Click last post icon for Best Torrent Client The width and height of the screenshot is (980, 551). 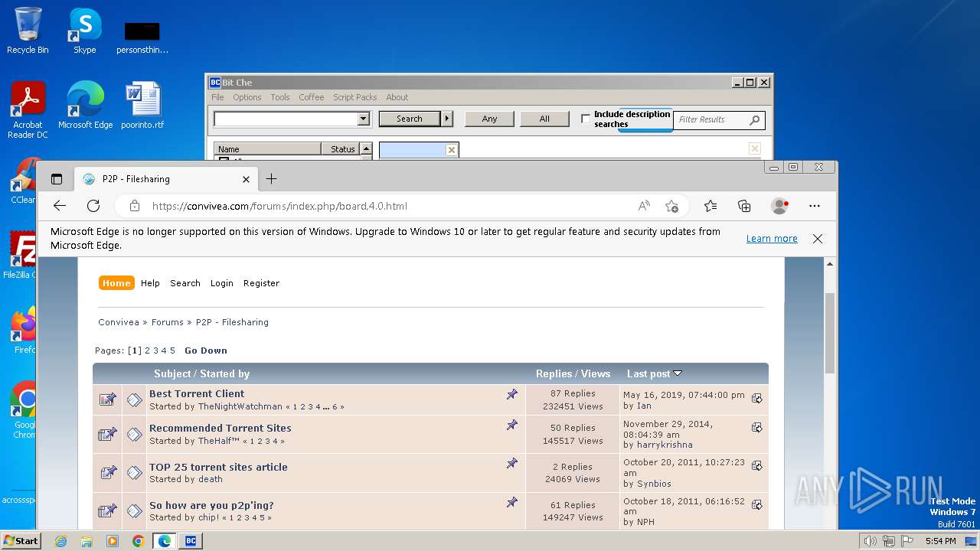point(757,399)
